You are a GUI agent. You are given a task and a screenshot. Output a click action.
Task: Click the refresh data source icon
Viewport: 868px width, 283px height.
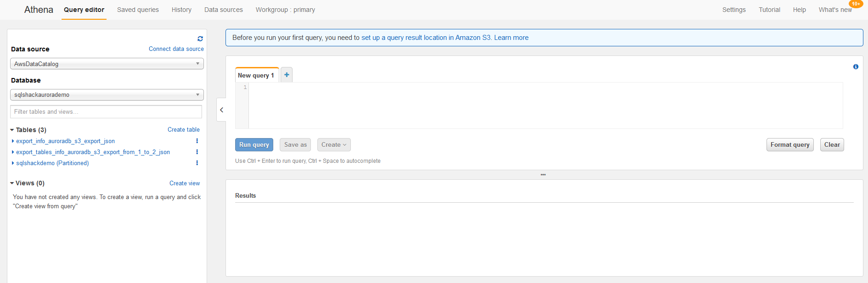tap(200, 39)
